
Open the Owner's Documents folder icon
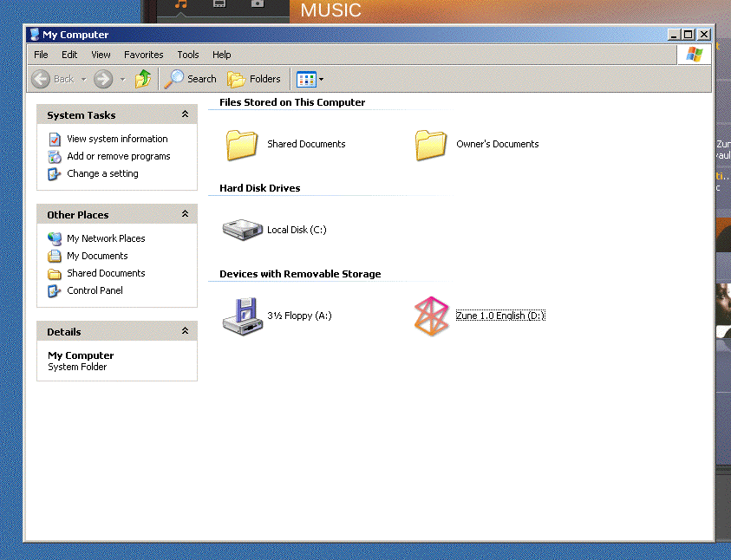pos(431,145)
